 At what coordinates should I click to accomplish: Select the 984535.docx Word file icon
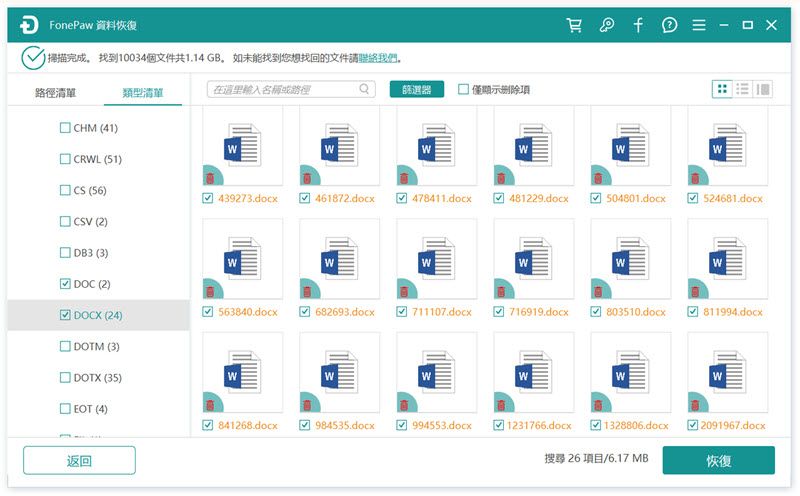pyautogui.click(x=339, y=373)
